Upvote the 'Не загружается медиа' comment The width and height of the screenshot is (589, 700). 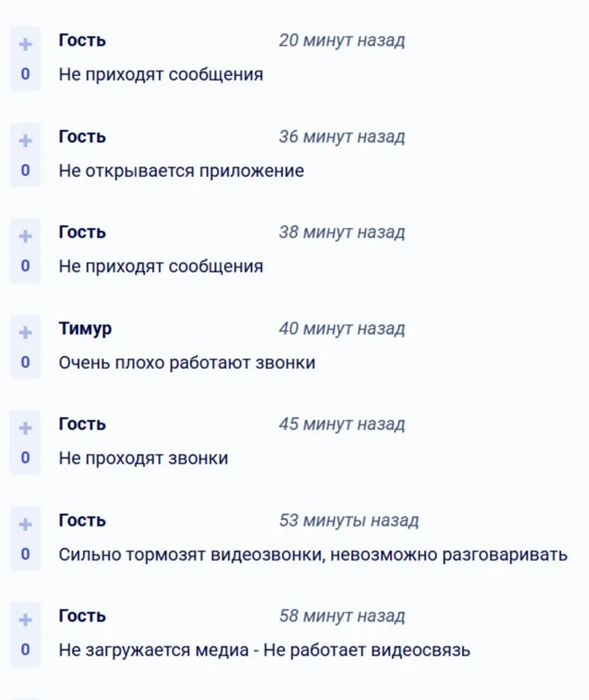26,620
